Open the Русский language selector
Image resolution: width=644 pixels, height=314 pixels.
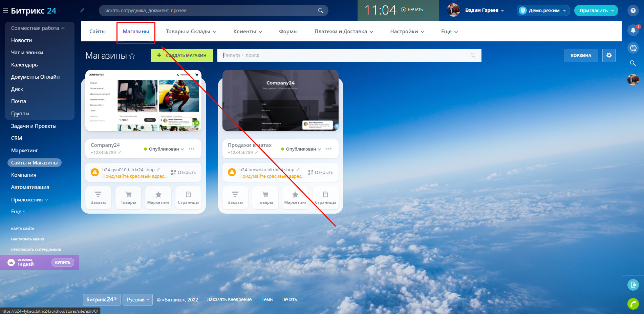point(137,300)
